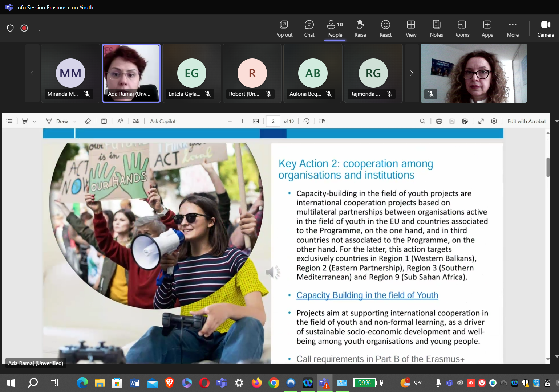
Task: Raise your hand in the meeting
Action: click(360, 29)
